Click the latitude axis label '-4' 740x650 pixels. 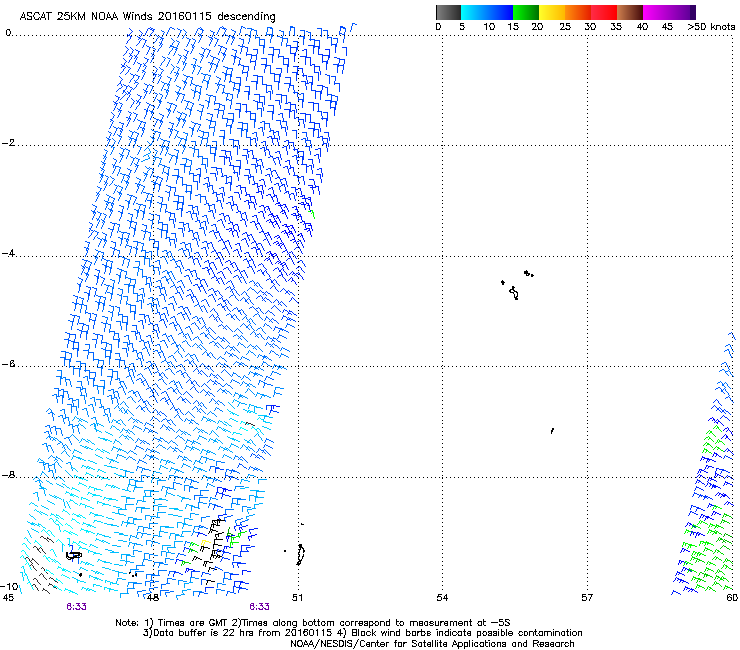[8, 253]
